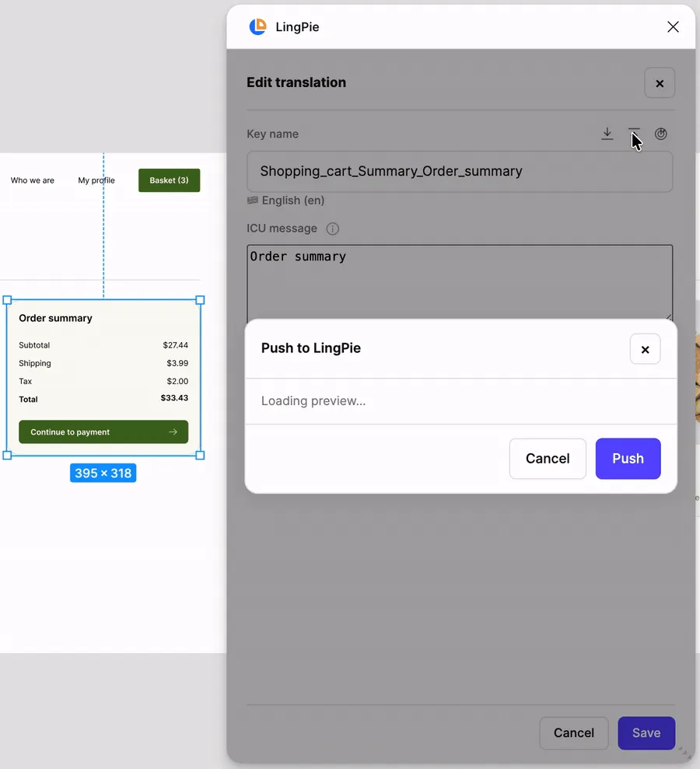The height and width of the screenshot is (769, 700).
Task: Click the Continue to payment button
Action: click(x=103, y=432)
